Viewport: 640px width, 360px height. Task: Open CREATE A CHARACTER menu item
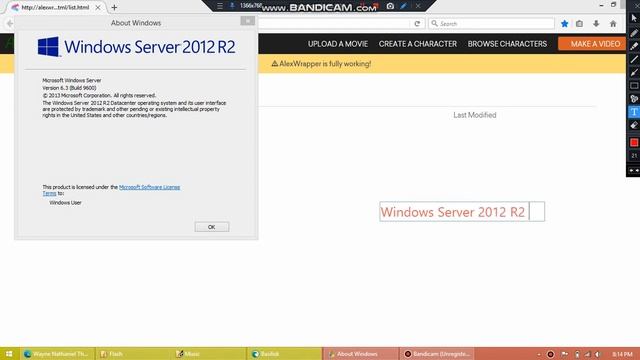pyautogui.click(x=418, y=44)
